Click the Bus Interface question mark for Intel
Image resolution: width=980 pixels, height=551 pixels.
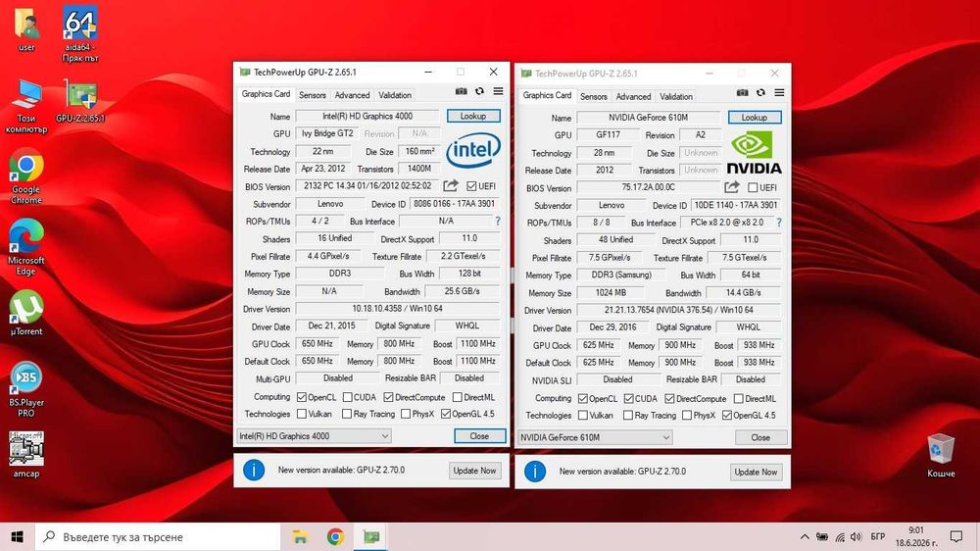tap(498, 221)
